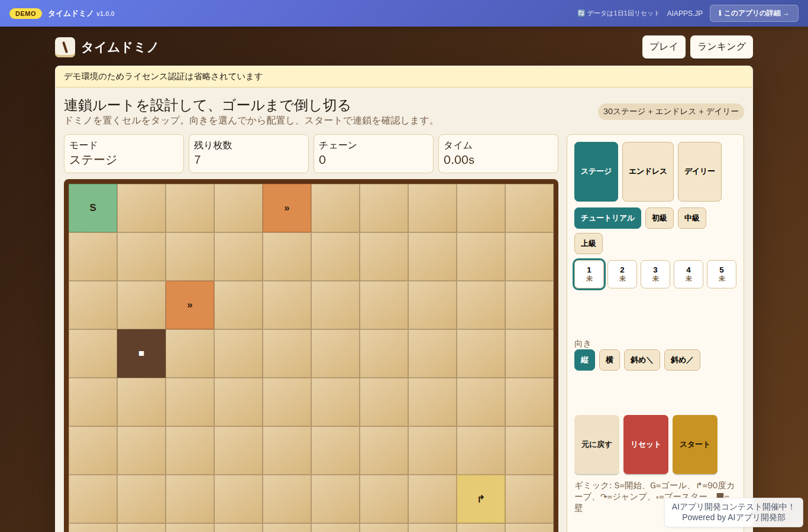The height and width of the screenshot is (532, 808).
Task: Click the domino app logo icon
Action: tap(65, 47)
